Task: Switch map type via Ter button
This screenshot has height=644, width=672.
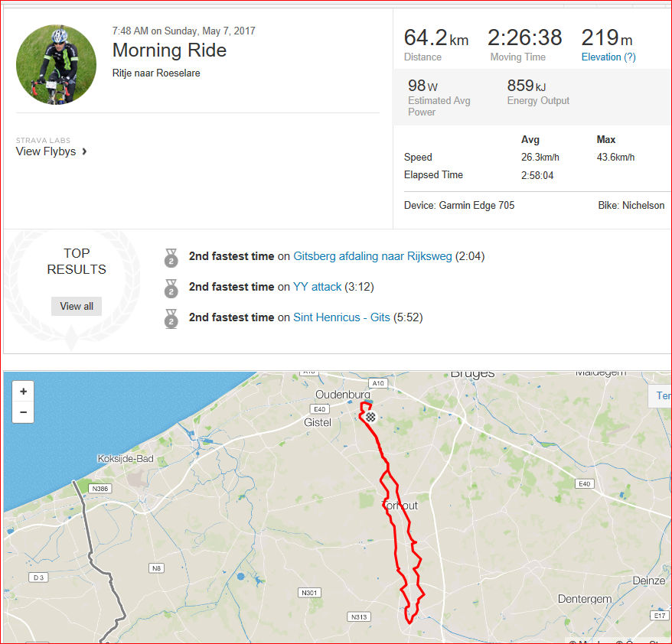Action: [661, 395]
